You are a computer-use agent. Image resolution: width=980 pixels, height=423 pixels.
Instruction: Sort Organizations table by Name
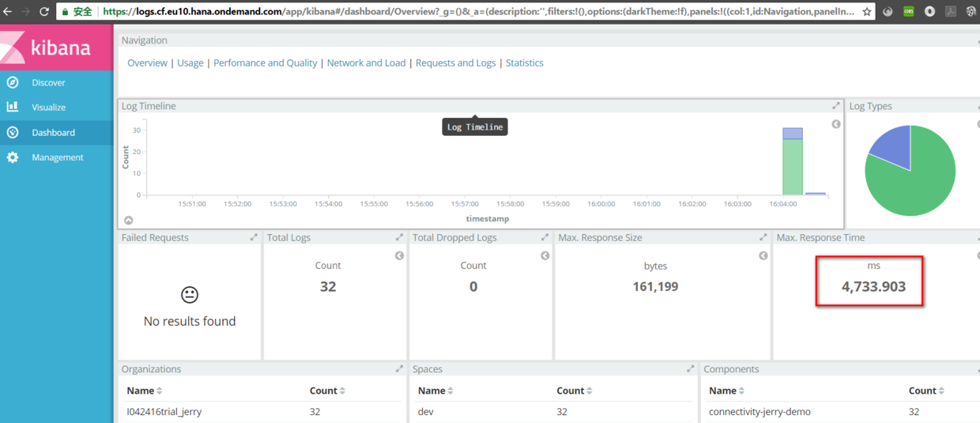click(145, 391)
